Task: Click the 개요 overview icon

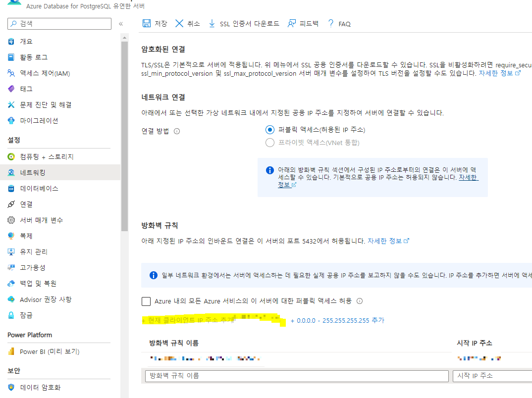Action: point(11,42)
